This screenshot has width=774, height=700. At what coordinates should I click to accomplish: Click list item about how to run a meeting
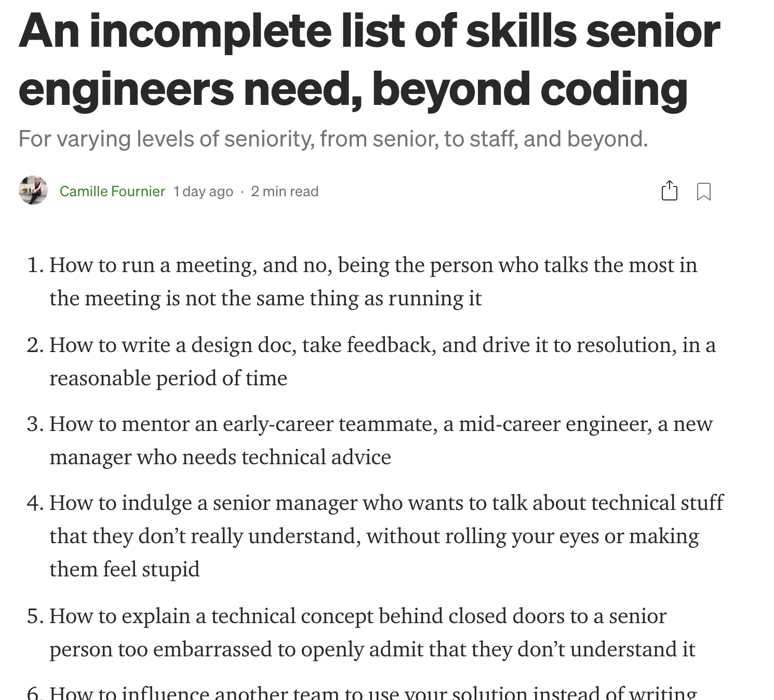coord(373,265)
